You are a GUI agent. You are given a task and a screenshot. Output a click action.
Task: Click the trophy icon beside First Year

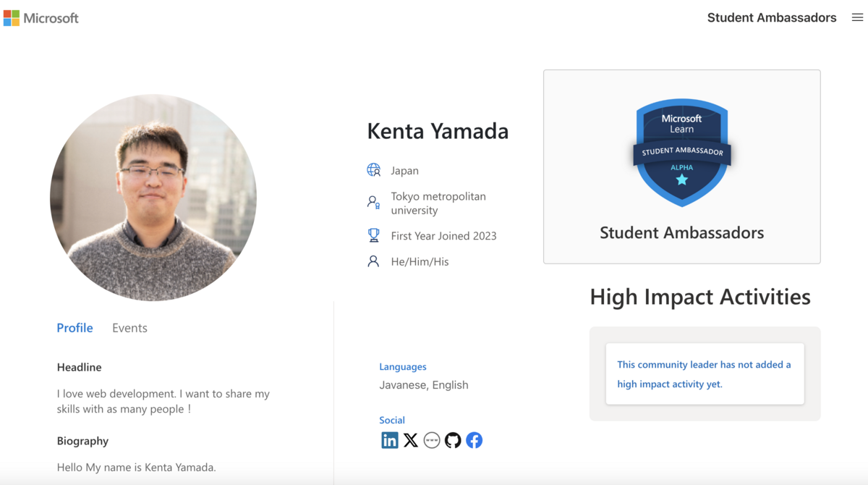[x=373, y=235]
